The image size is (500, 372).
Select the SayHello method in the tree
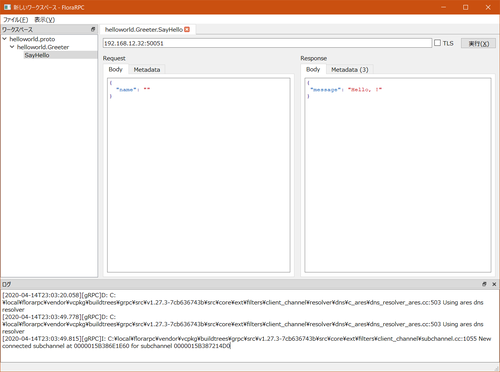tap(37, 55)
